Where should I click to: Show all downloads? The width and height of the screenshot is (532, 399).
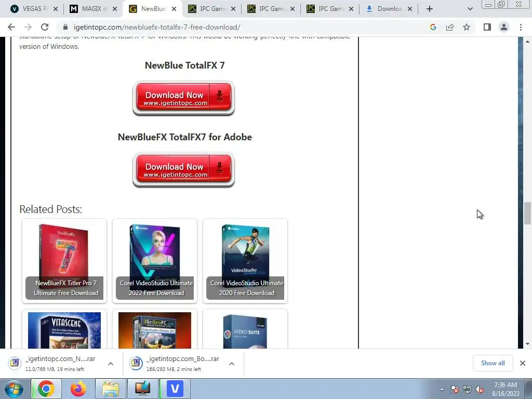pos(493,363)
